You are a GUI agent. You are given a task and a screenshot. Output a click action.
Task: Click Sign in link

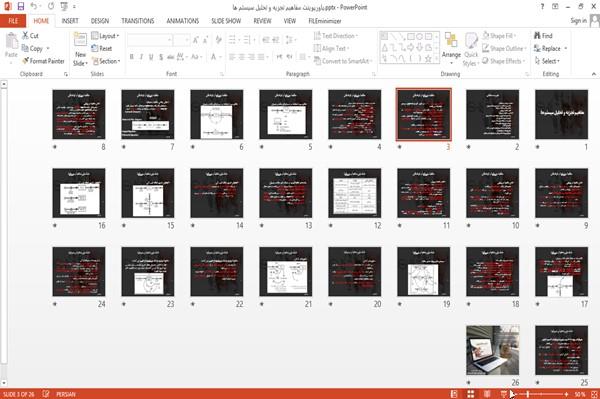point(578,21)
